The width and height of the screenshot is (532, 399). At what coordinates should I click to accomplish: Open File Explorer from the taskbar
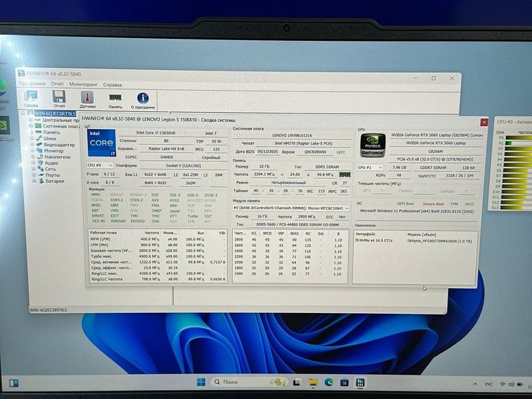312,382
